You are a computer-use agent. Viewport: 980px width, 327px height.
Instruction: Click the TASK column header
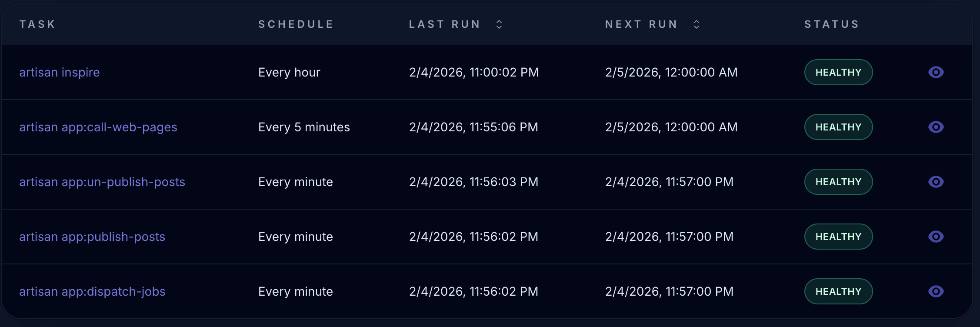37,24
